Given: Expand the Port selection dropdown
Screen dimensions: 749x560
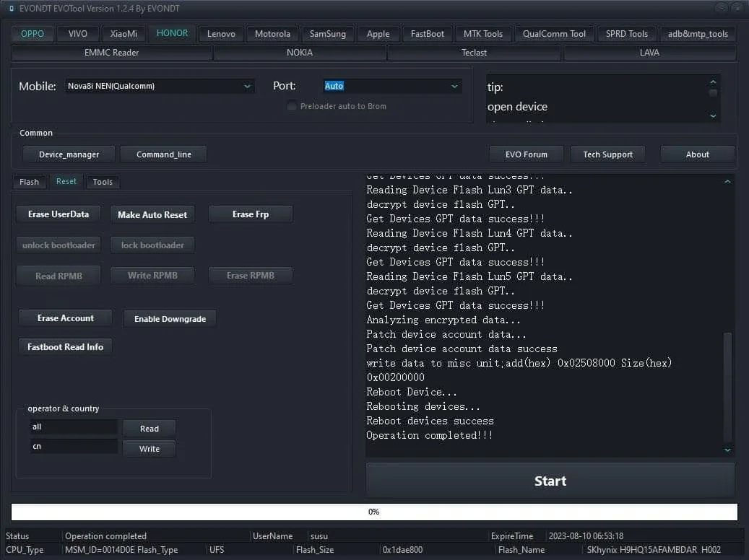Looking at the screenshot, I should click(391, 87).
